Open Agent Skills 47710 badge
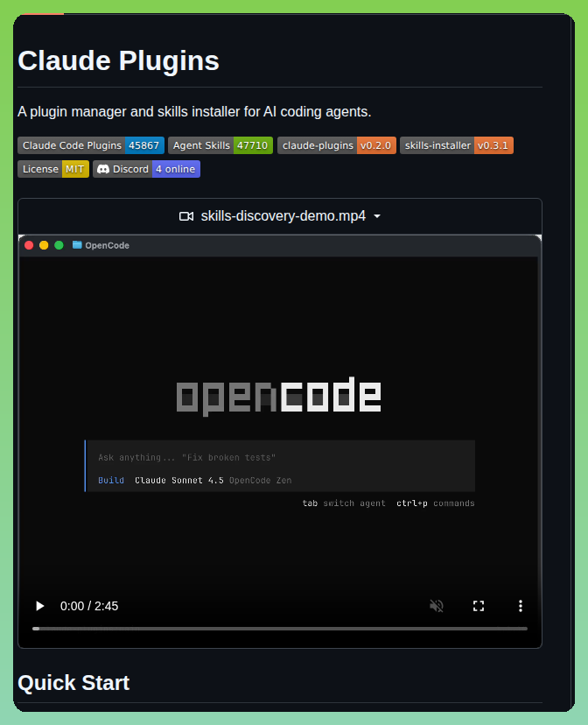The width and height of the screenshot is (588, 725). (x=220, y=145)
